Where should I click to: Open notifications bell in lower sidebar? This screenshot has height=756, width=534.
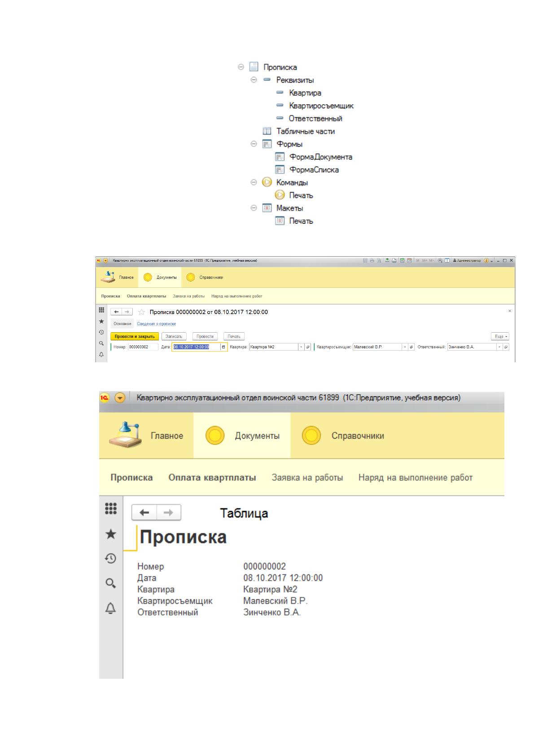pyautogui.click(x=110, y=608)
